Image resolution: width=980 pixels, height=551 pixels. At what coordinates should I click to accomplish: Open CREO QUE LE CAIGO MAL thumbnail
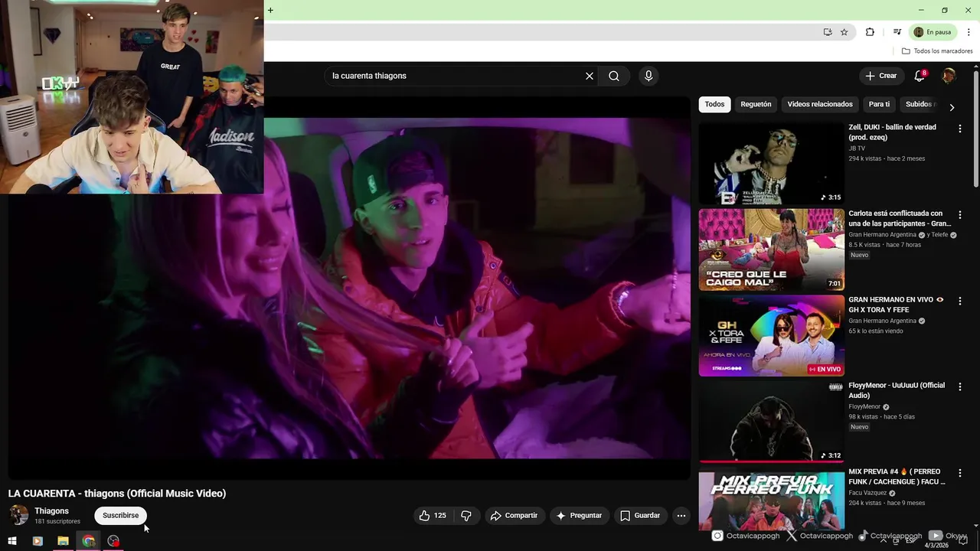point(771,250)
